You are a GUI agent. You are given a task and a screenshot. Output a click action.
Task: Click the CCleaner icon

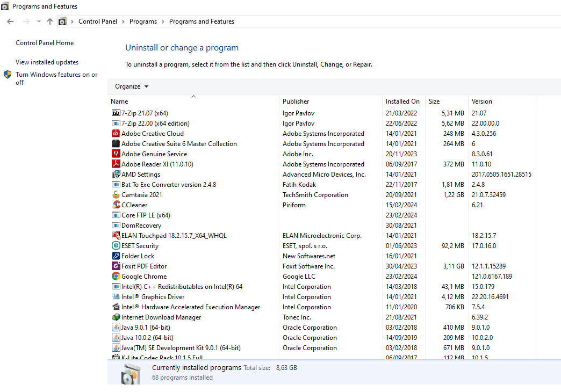(116, 205)
